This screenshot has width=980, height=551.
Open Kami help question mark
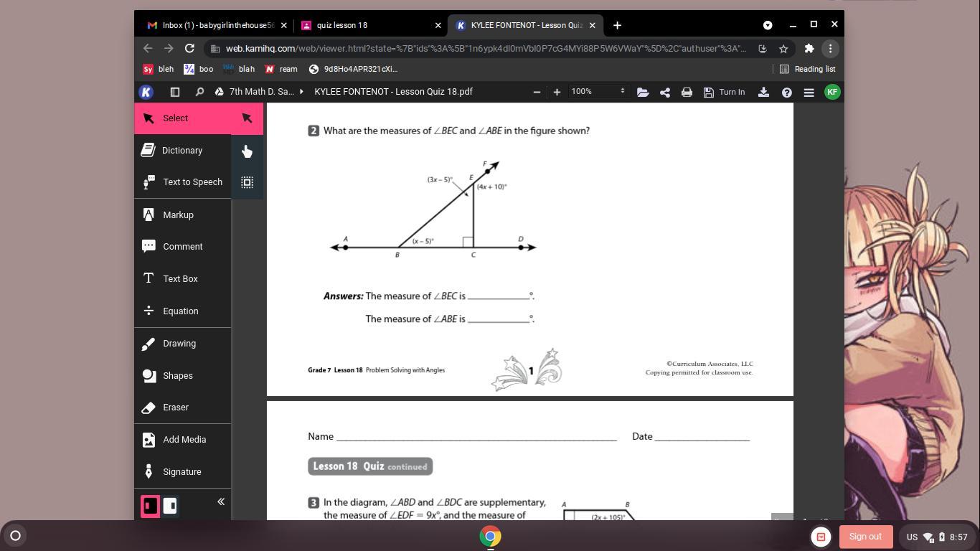787,92
